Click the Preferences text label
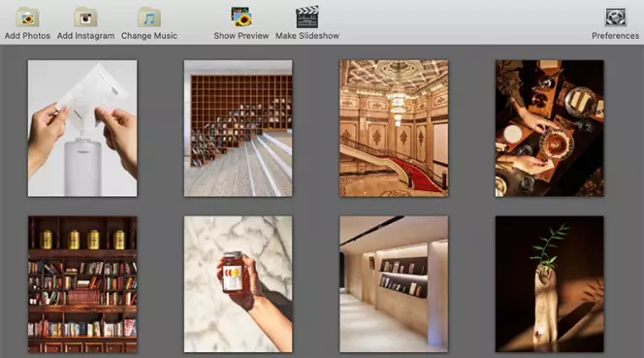Viewport: 644px width, 358px height. click(615, 36)
